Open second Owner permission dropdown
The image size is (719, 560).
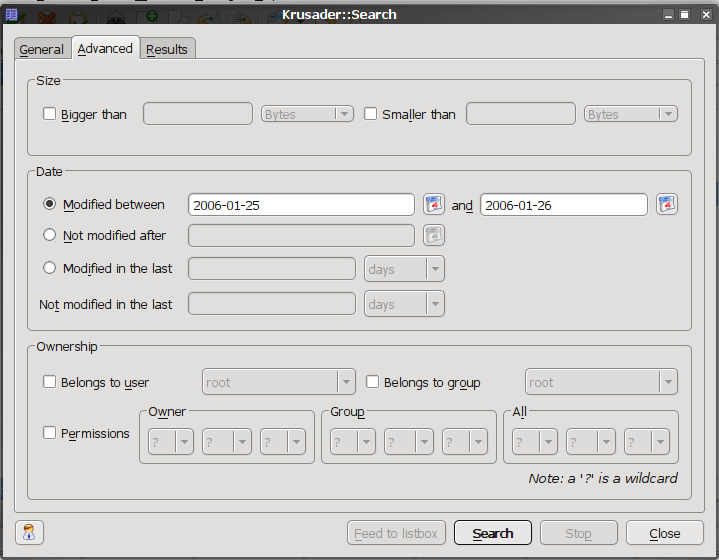tap(227, 442)
